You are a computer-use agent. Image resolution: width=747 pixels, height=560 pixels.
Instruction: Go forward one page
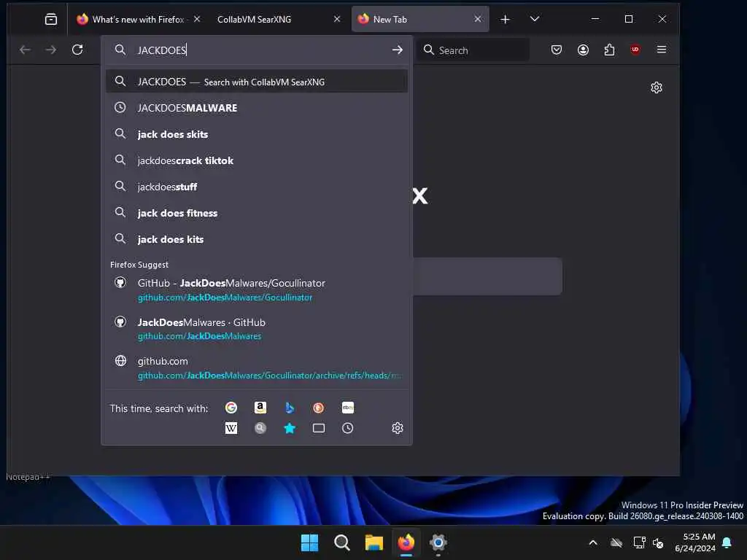[51, 50]
